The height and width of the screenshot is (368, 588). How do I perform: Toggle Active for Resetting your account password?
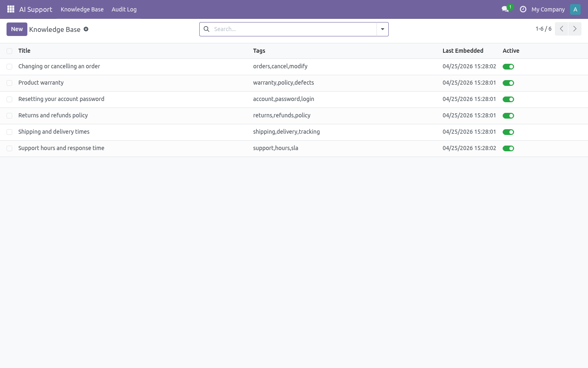[508, 99]
